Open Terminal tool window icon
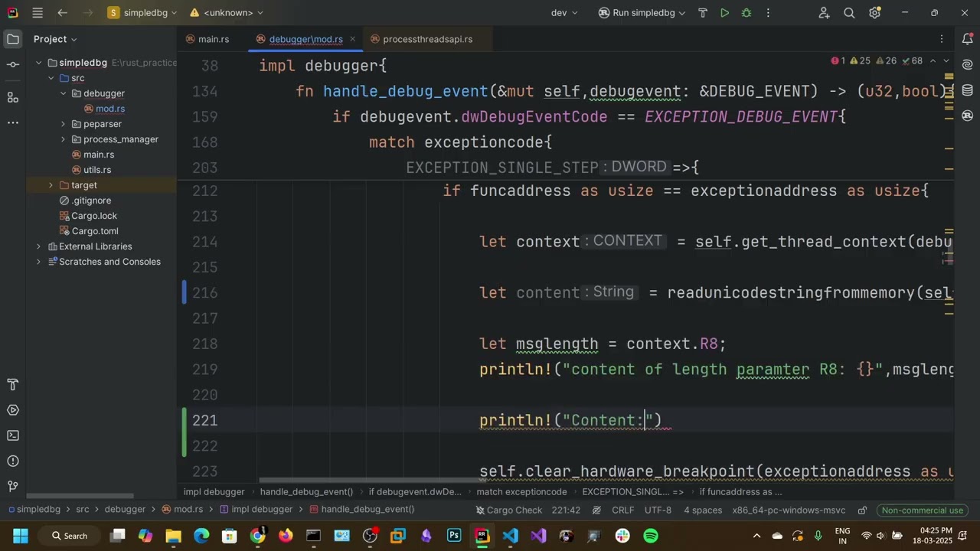980x551 pixels. click(13, 435)
